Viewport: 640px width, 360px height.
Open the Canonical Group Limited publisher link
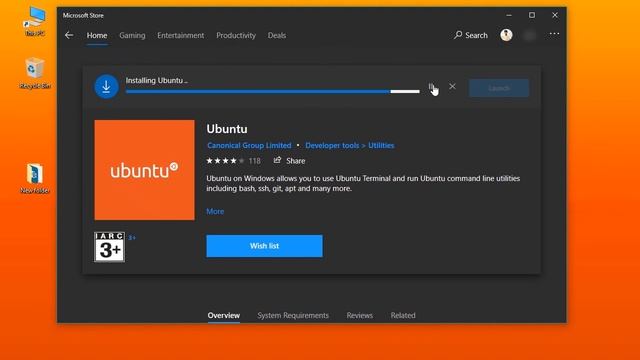[249, 145]
